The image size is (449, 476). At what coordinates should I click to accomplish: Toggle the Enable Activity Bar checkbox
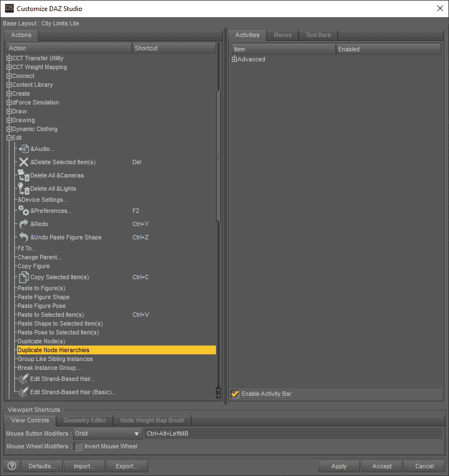(235, 394)
